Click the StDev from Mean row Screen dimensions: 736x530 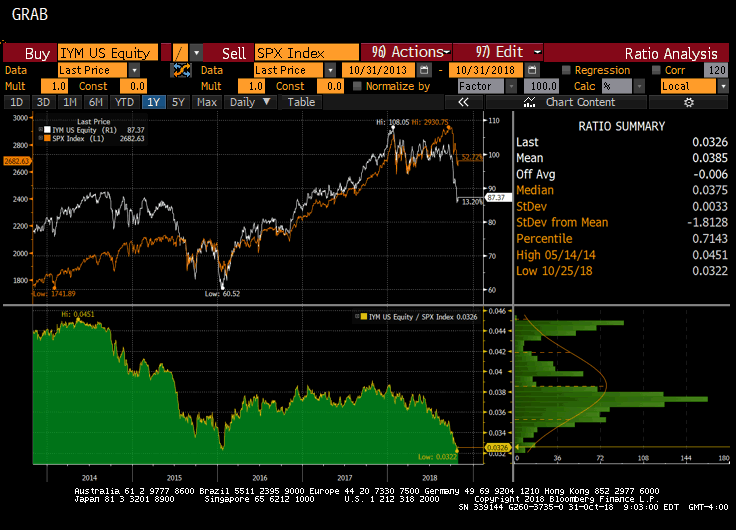[x=621, y=223]
